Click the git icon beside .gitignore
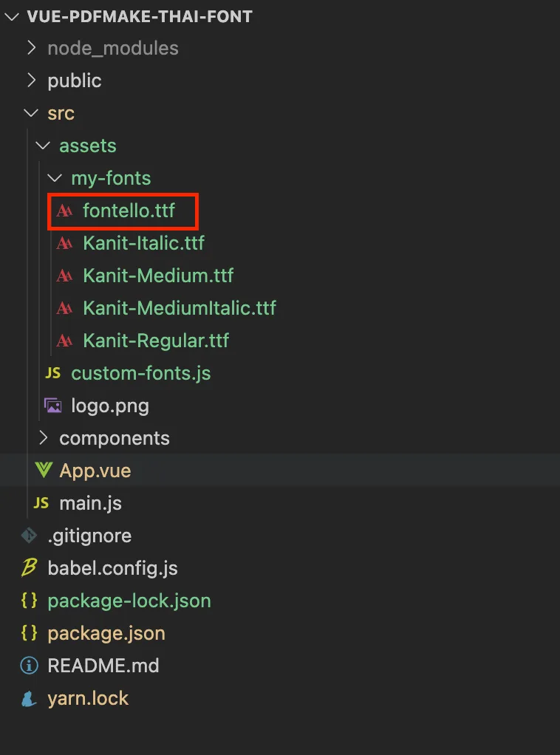This screenshot has height=755, width=560. (30, 536)
